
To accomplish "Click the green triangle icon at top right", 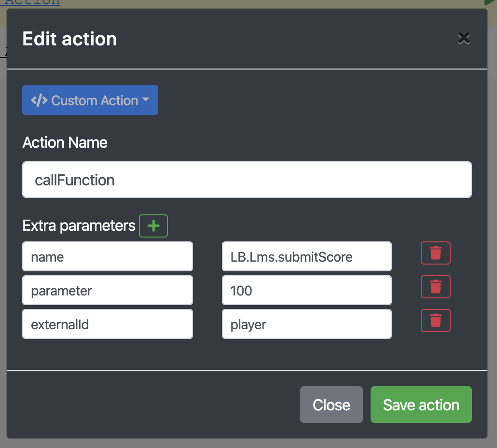I will point(490,2).
